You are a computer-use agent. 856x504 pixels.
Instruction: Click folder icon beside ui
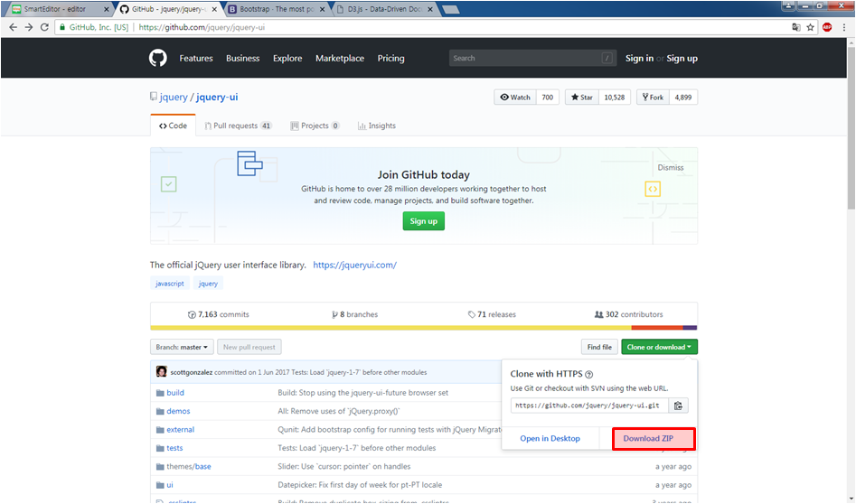coord(160,485)
